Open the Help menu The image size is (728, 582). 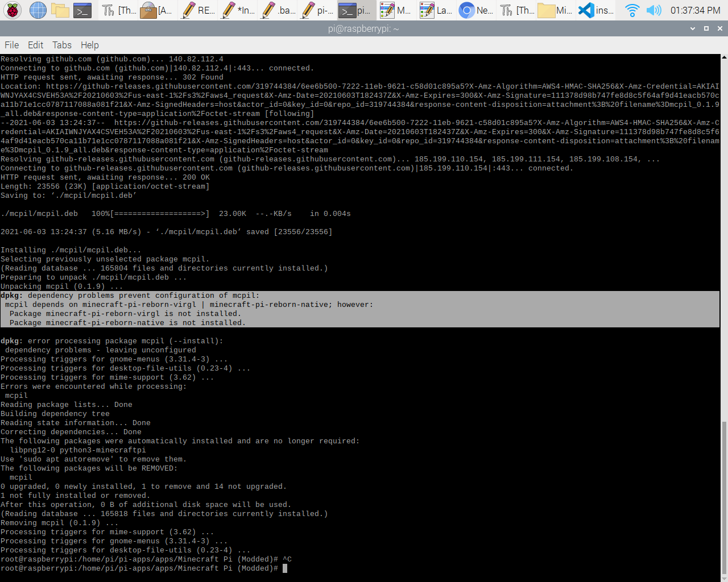point(89,45)
